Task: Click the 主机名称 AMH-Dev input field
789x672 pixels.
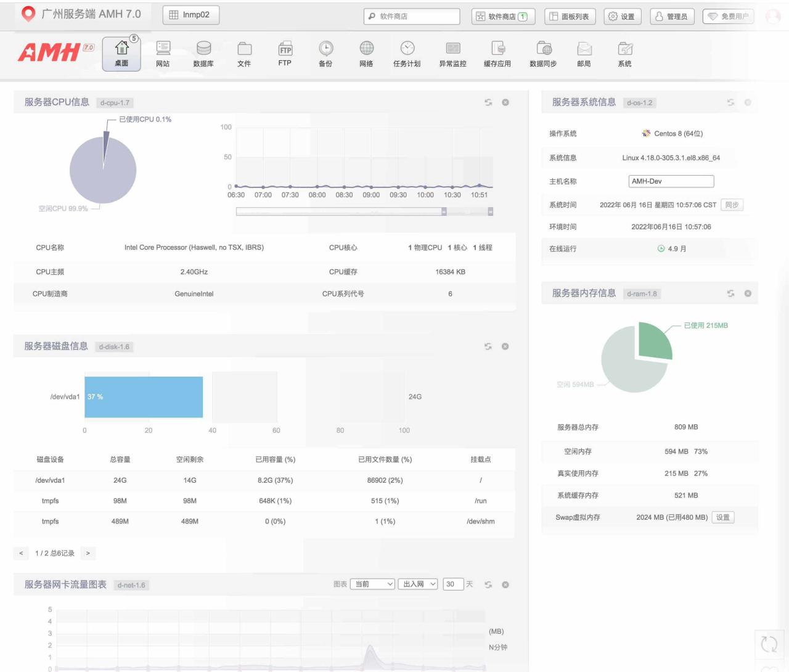Action: tap(671, 181)
